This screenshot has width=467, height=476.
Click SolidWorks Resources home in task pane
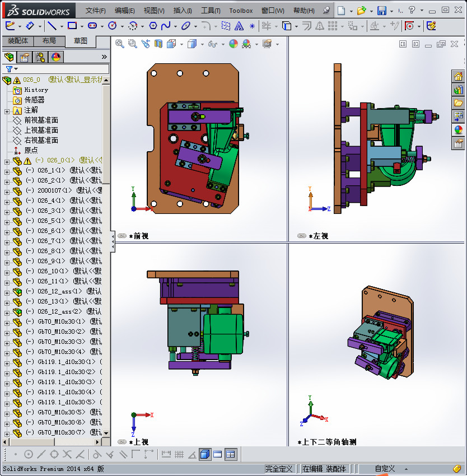click(459, 77)
